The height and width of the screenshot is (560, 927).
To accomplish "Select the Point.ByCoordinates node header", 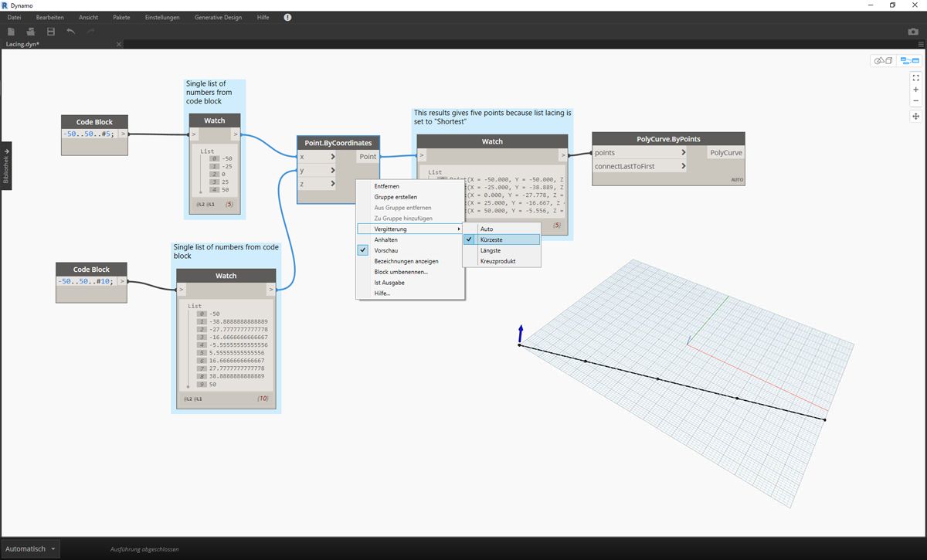I will (338, 143).
